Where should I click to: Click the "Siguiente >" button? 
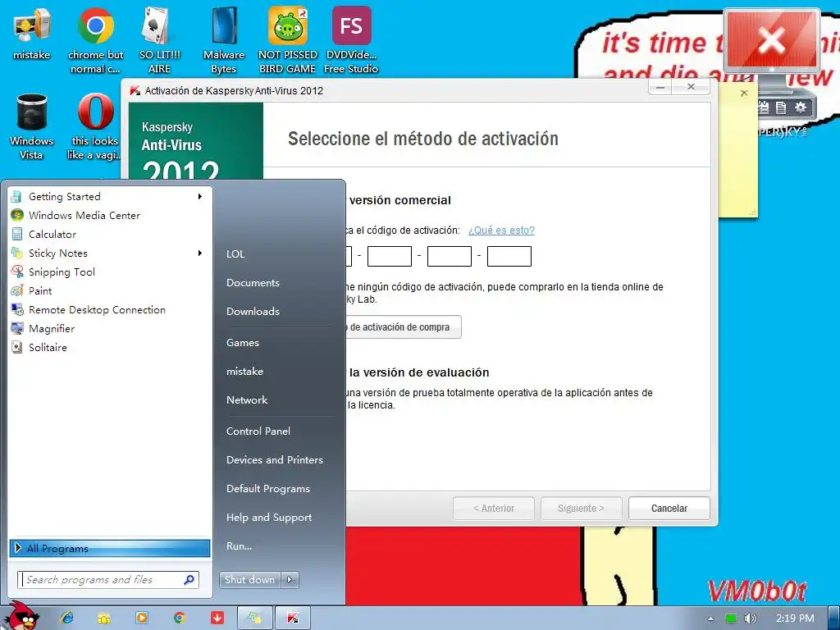click(x=582, y=509)
